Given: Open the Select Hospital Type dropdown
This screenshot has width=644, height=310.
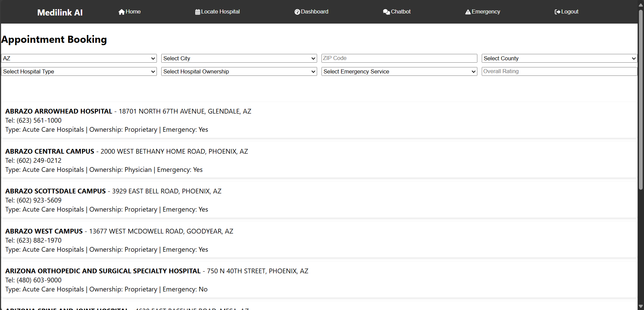Looking at the screenshot, I should click(79, 71).
